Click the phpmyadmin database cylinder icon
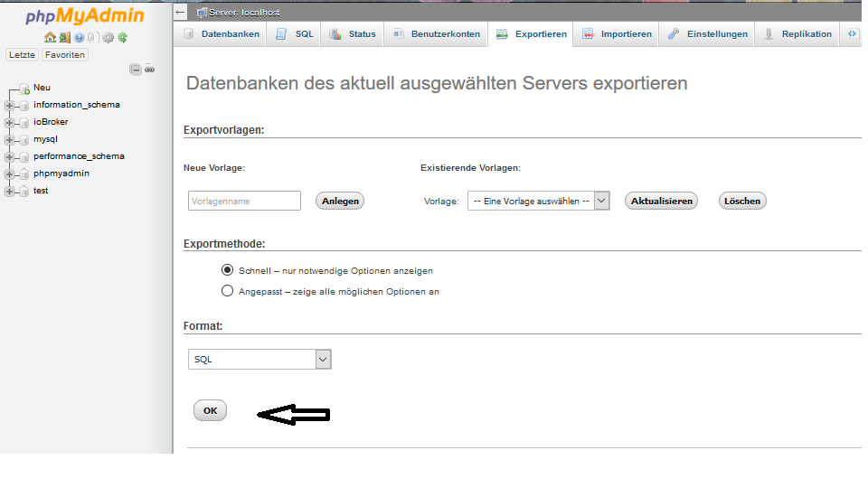 [x=24, y=174]
